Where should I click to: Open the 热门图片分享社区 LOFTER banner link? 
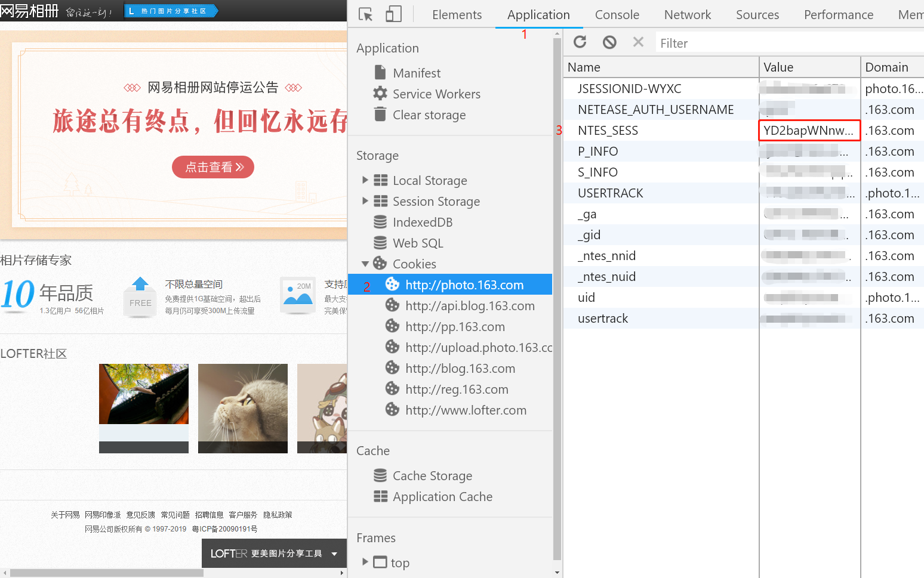170,11
